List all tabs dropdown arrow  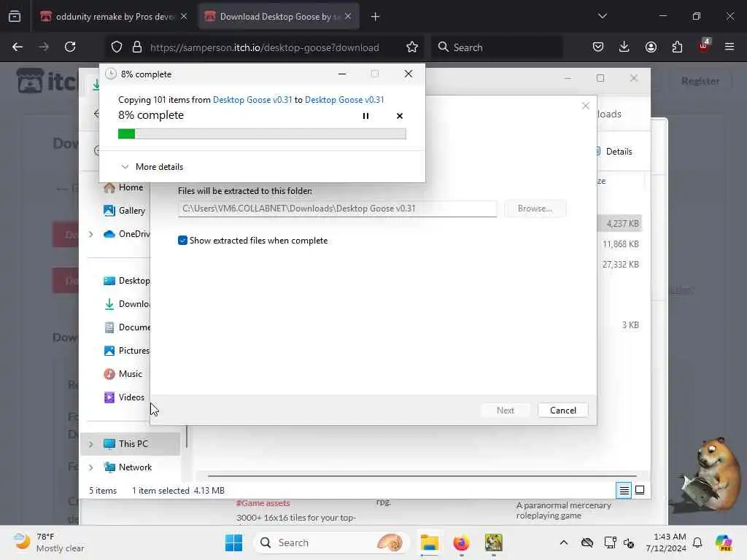click(602, 16)
